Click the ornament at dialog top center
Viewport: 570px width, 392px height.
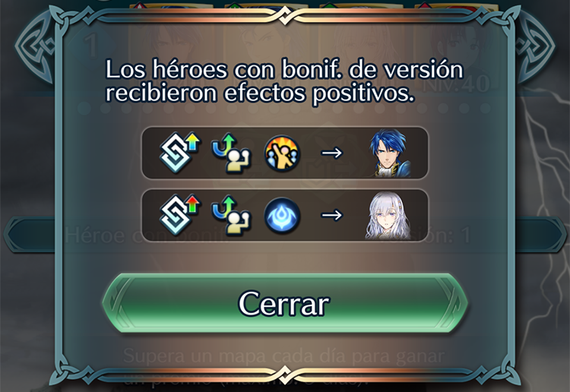285,15
